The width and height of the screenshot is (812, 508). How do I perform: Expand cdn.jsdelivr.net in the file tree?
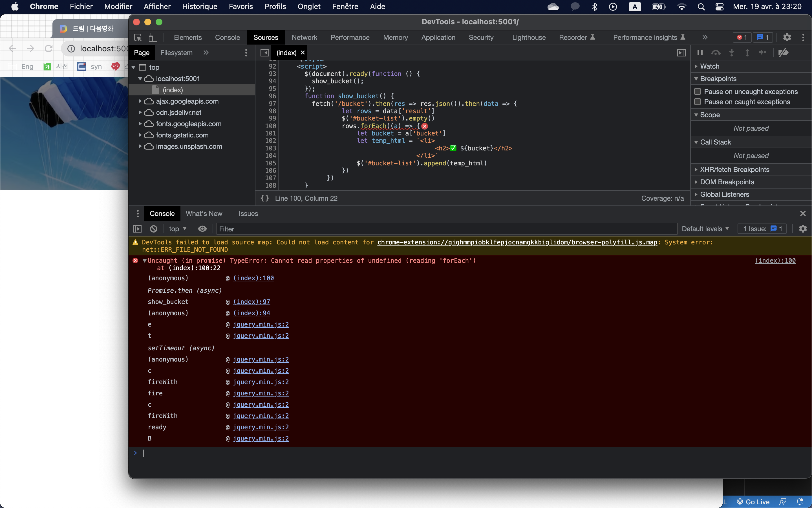click(x=140, y=113)
